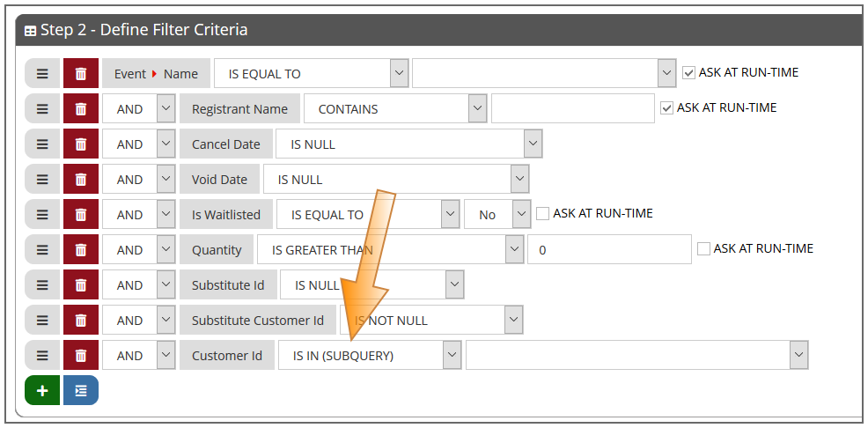Screen dimensions: 868x428
Task: Delete the Cancel Date filter row
Action: coord(81,144)
